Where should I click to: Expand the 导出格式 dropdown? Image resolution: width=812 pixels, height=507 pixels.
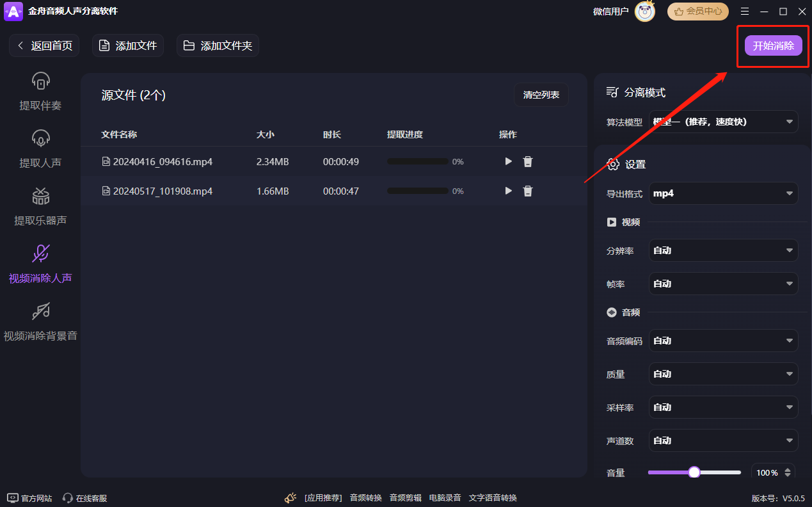click(724, 193)
